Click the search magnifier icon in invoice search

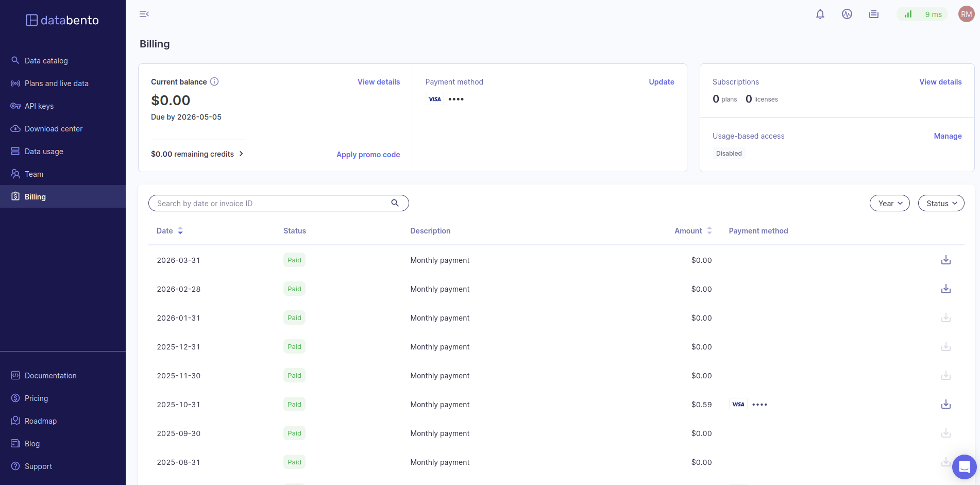pyautogui.click(x=395, y=203)
